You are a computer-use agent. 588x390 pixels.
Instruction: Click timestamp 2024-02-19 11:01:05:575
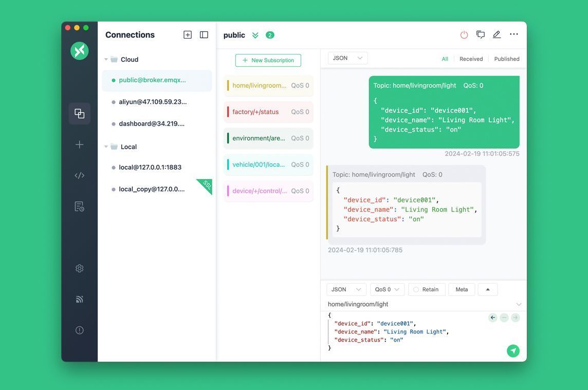click(x=482, y=154)
